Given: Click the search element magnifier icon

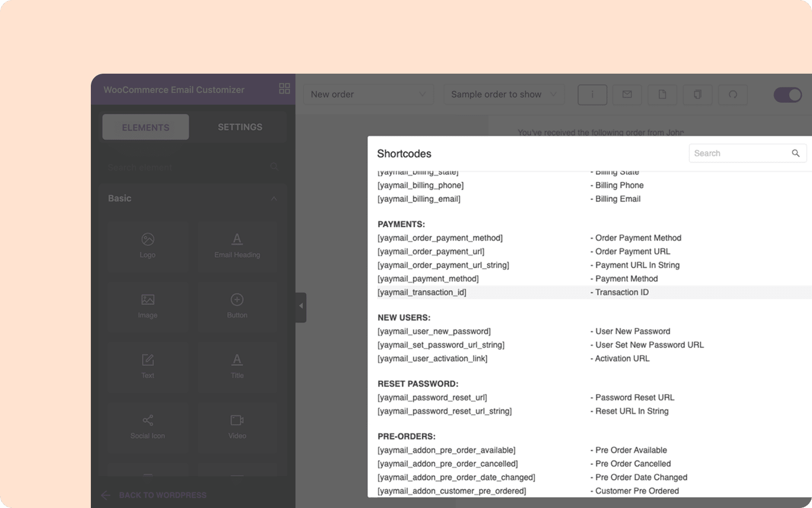Looking at the screenshot, I should (275, 167).
